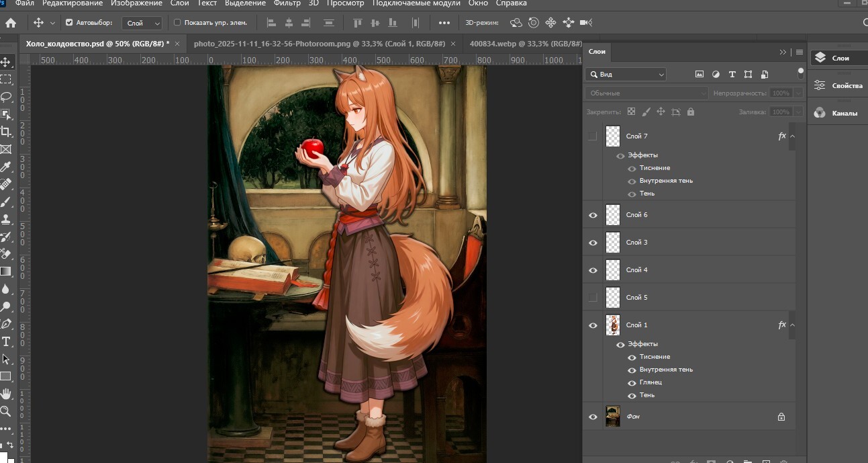
Task: Select the Eyedropper tool
Action: tap(5, 167)
